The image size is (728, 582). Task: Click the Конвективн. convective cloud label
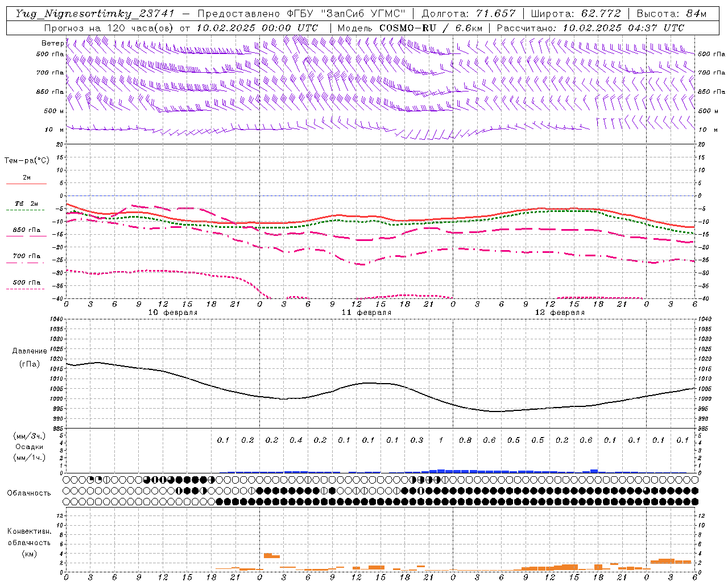[x=29, y=531]
